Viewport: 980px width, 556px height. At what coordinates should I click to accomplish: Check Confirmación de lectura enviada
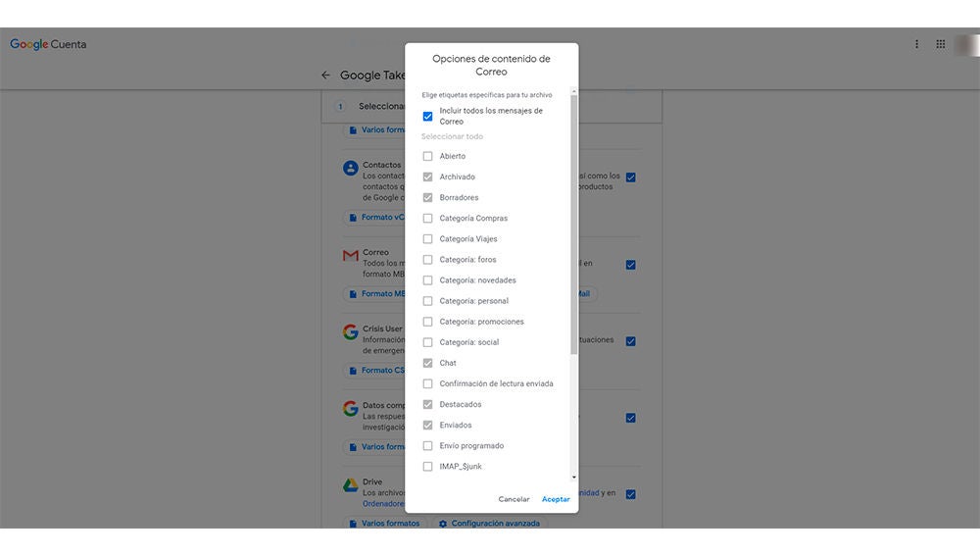coord(427,383)
